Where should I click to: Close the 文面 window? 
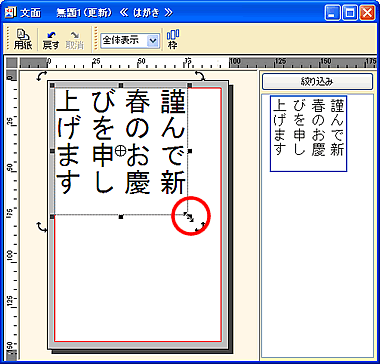[367, 13]
